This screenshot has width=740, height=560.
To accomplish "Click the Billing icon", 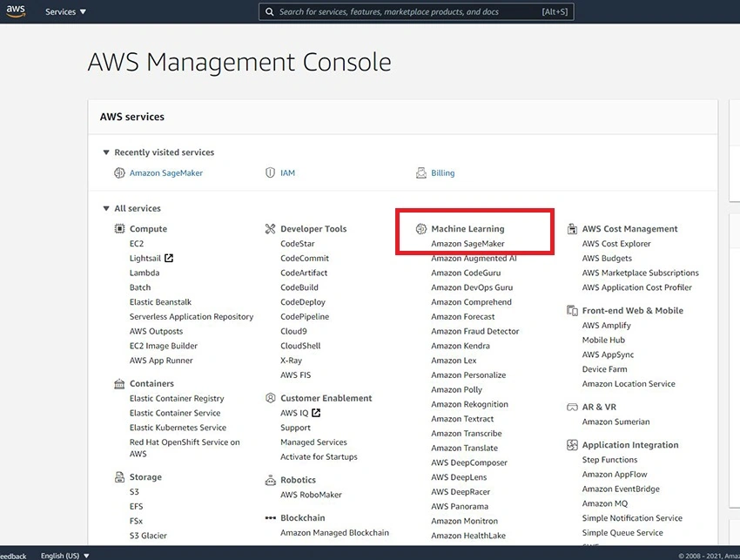I will 421,172.
